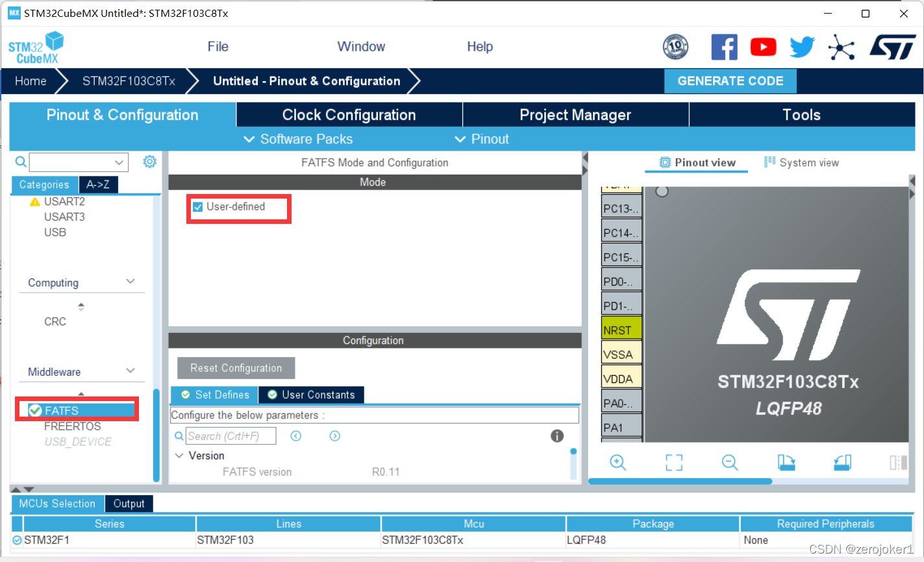Select the USART3 peripheral

64,217
